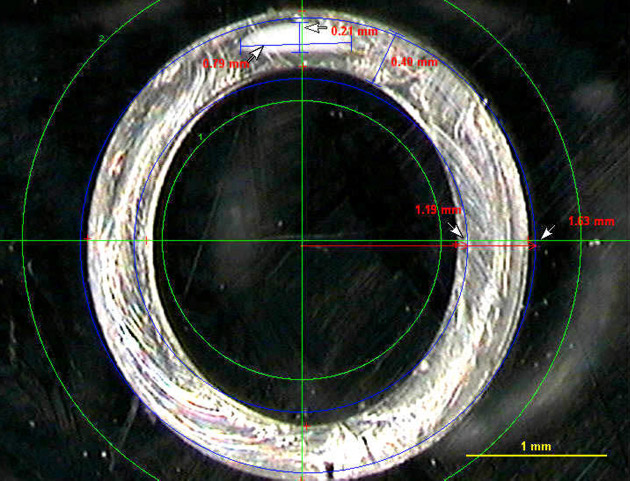The height and width of the screenshot is (481, 630).
Task: Click the yellow scale bar line
Action: (536, 455)
